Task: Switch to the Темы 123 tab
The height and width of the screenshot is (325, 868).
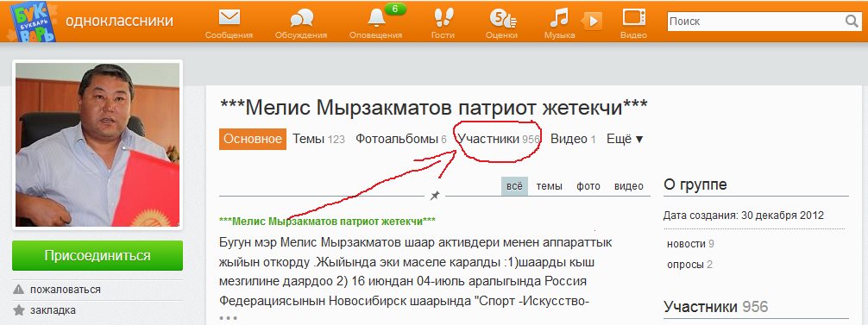Action: click(318, 140)
